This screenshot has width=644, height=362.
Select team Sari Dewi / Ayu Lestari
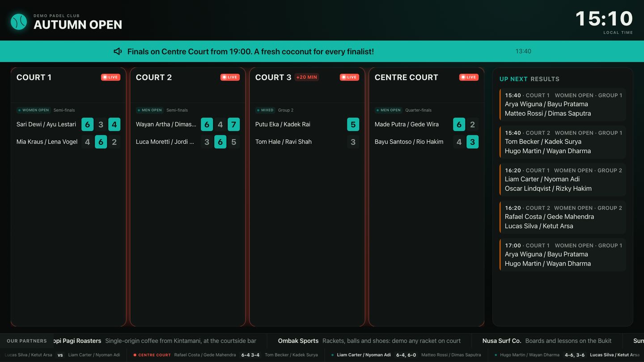click(x=47, y=124)
